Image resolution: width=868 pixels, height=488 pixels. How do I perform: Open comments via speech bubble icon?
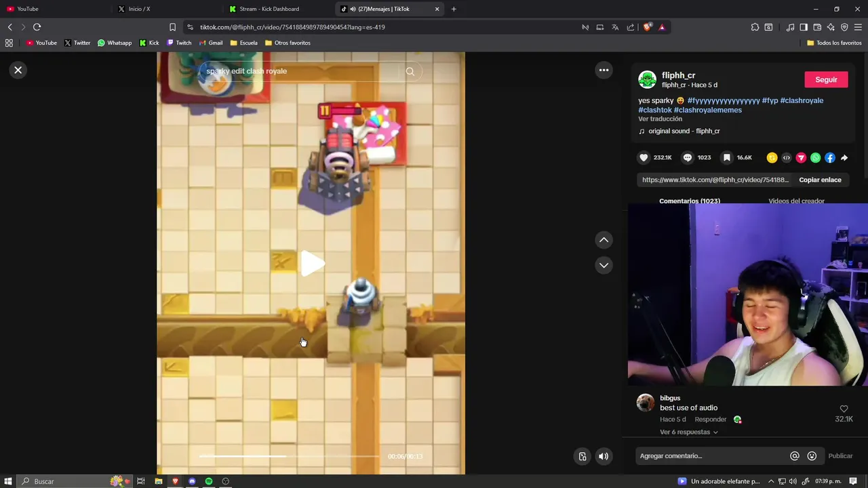[x=687, y=157]
